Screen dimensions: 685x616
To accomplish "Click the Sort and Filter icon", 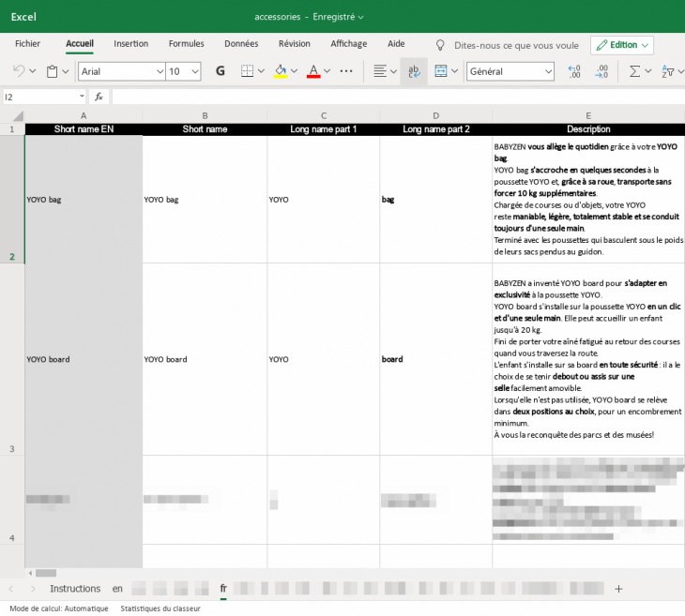I will [x=668, y=71].
